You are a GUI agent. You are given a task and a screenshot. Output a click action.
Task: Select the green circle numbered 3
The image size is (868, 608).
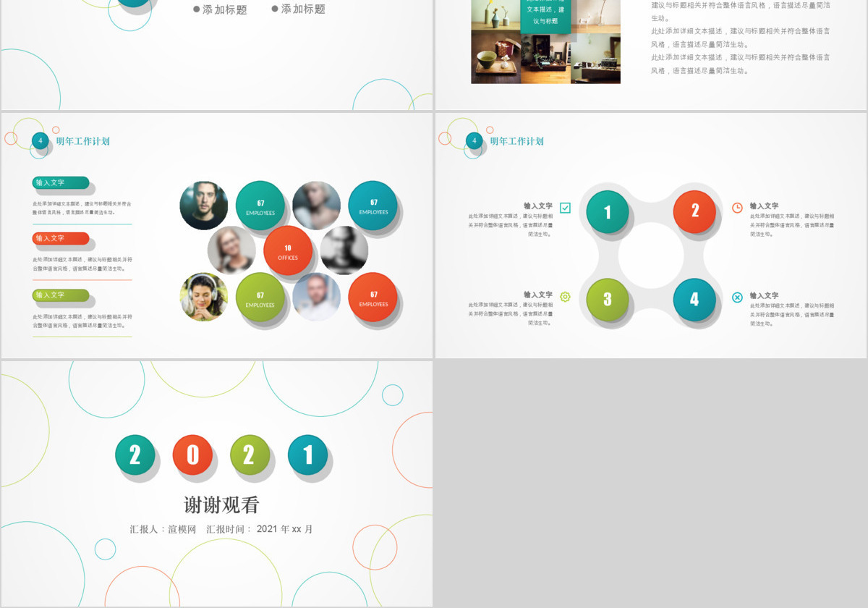coord(608,300)
